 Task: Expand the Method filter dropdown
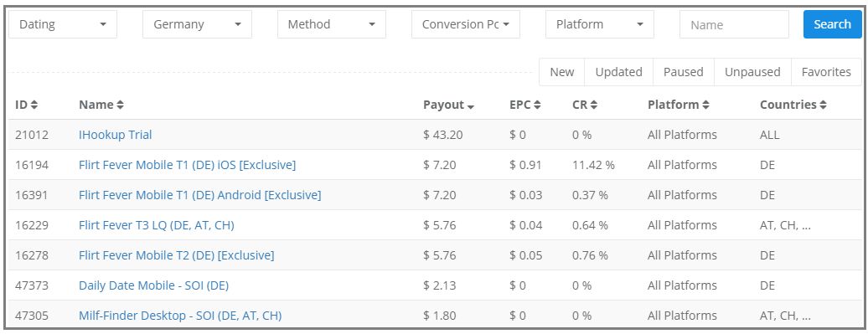(332, 24)
